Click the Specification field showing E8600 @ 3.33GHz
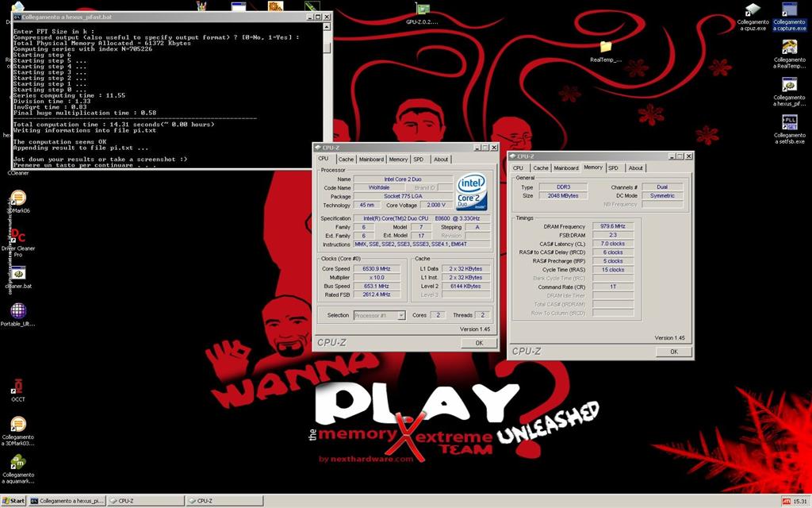 422,218
